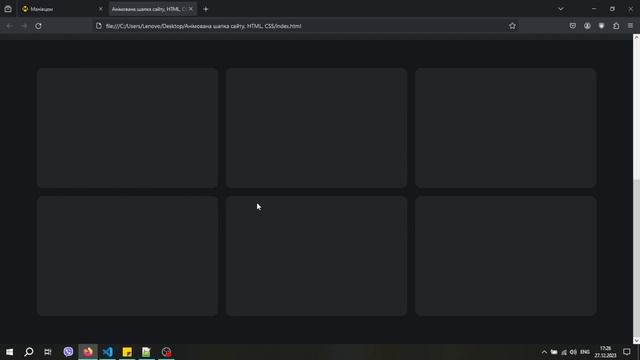The height and width of the screenshot is (360, 640).
Task: Switch to Firefox in the taskbar
Action: coord(88,351)
